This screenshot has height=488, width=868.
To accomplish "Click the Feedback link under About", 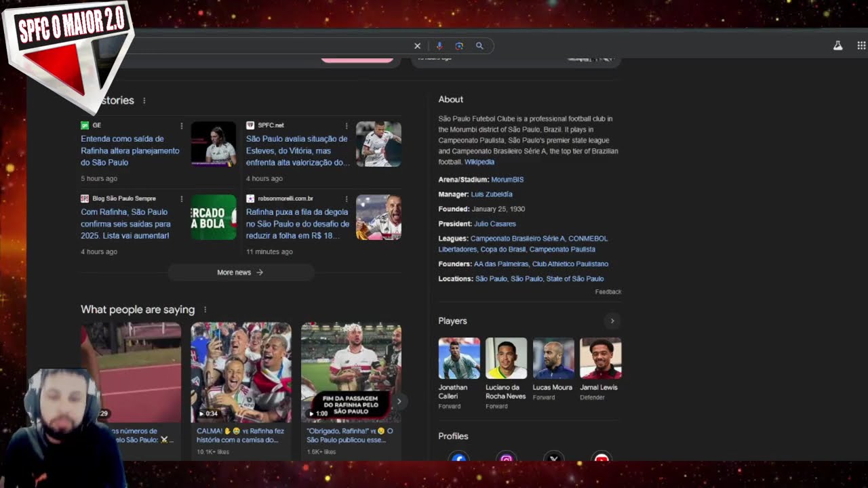I will point(608,292).
